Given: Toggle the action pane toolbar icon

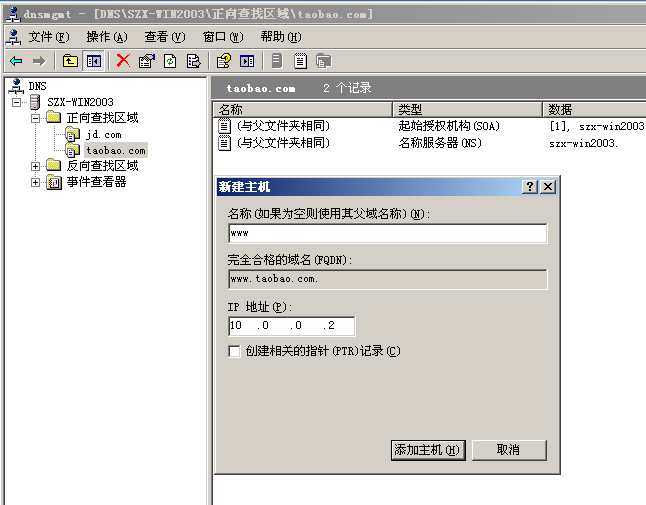Looking at the screenshot, I should click(247, 61).
